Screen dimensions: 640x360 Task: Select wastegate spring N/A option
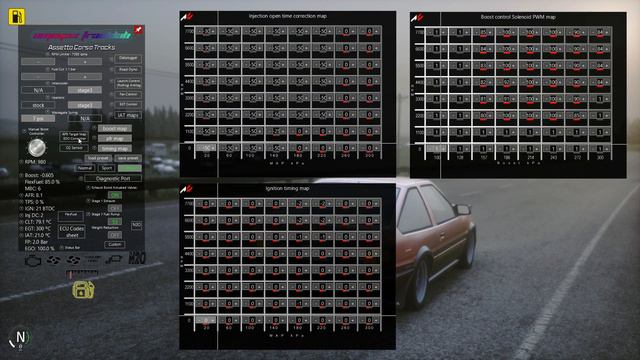click(x=85, y=118)
